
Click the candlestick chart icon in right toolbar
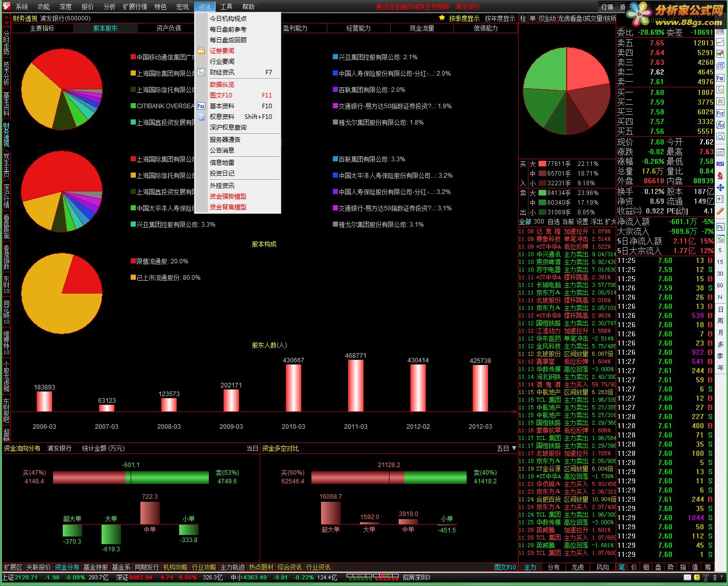coord(720,54)
